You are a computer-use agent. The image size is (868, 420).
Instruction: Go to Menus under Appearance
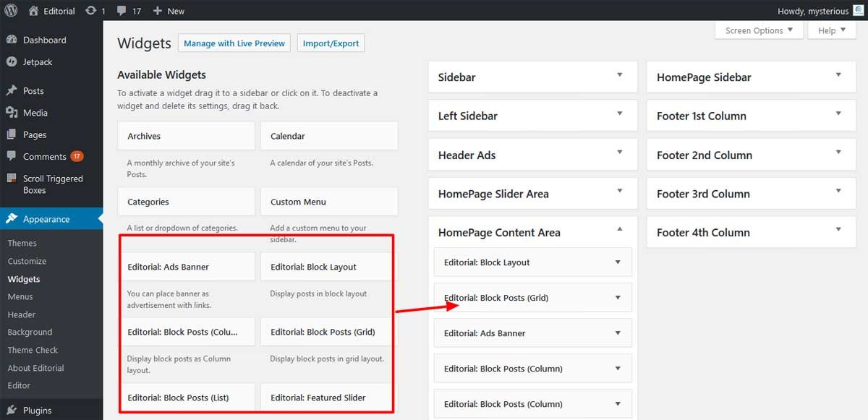pos(20,296)
